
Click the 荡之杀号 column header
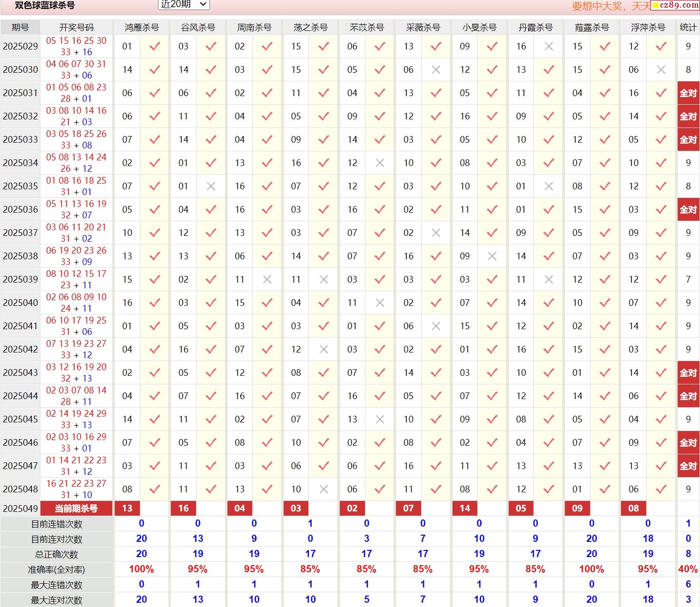(x=310, y=28)
